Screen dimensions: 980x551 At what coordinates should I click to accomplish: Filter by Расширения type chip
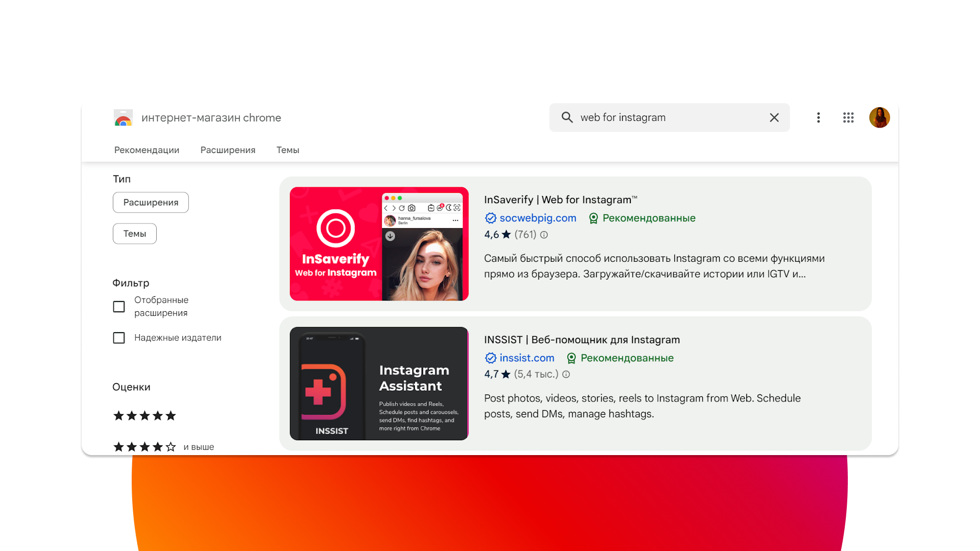tap(151, 203)
